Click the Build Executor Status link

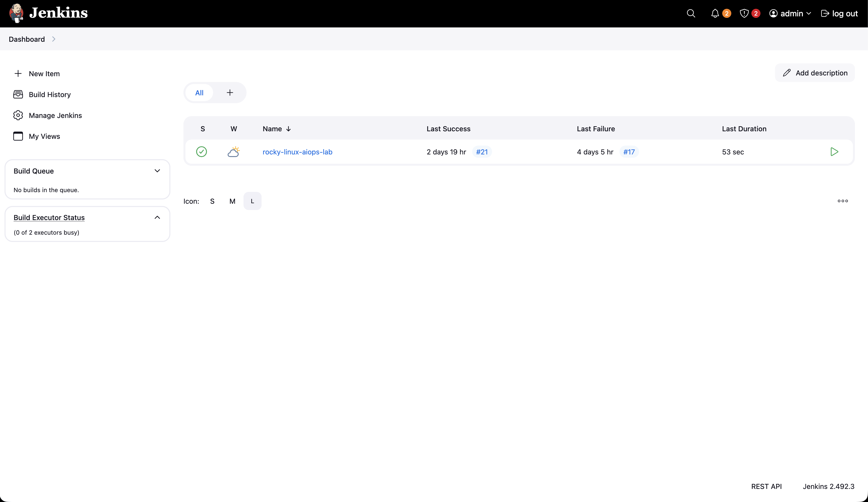pos(49,218)
